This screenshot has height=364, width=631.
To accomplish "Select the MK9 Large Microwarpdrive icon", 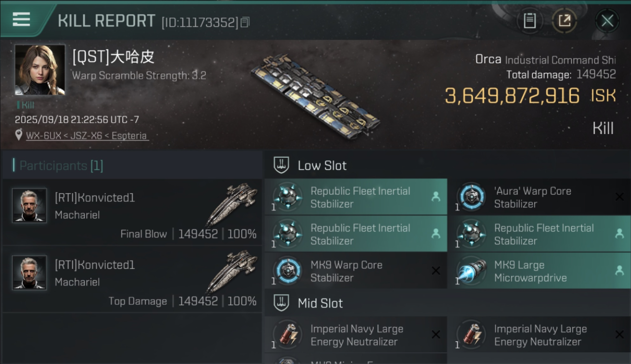I will click(471, 271).
